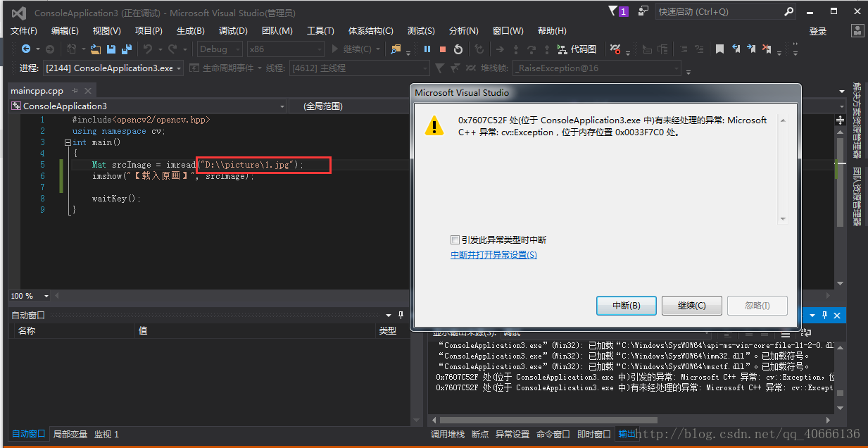868x448 pixels.
Task: Switch to the 异常设置 tab
Action: point(512,435)
